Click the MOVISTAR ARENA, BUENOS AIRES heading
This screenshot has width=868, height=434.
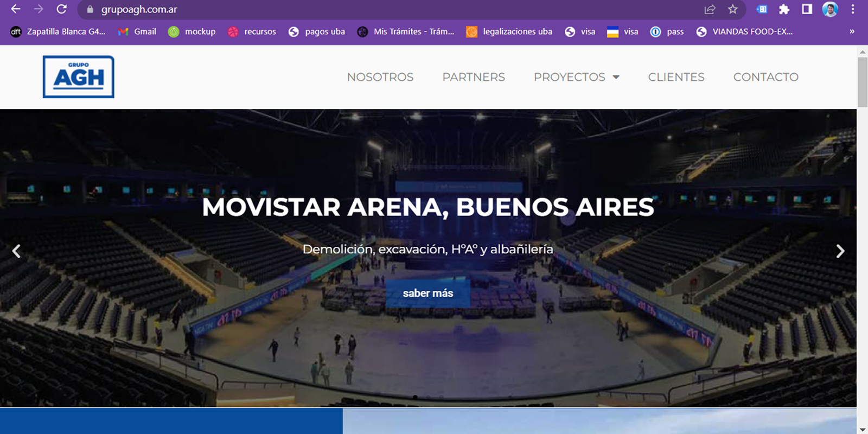click(x=428, y=207)
